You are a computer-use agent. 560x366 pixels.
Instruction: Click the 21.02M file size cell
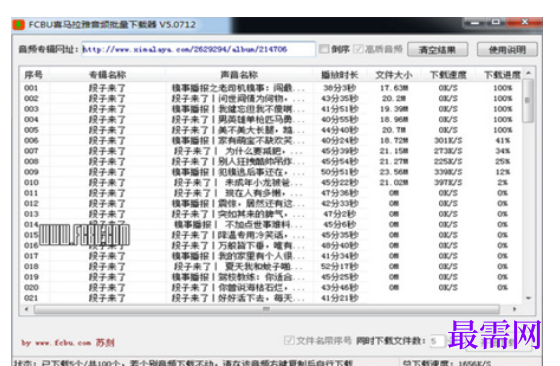[394, 182]
